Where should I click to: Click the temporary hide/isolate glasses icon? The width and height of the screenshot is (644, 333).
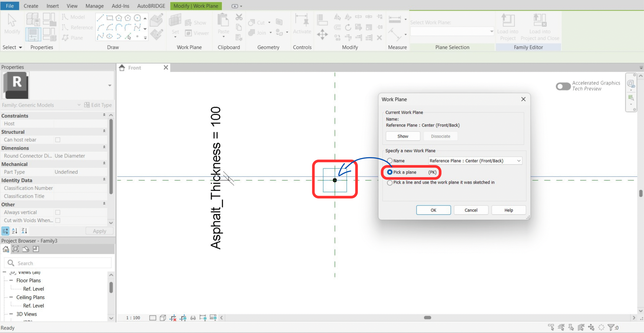(193, 318)
